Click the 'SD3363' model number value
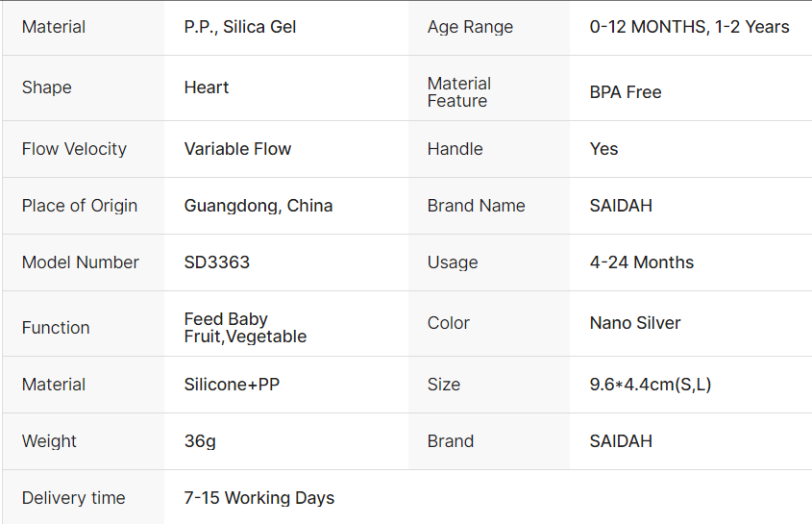The height and width of the screenshot is (524, 812). pyautogui.click(x=217, y=262)
